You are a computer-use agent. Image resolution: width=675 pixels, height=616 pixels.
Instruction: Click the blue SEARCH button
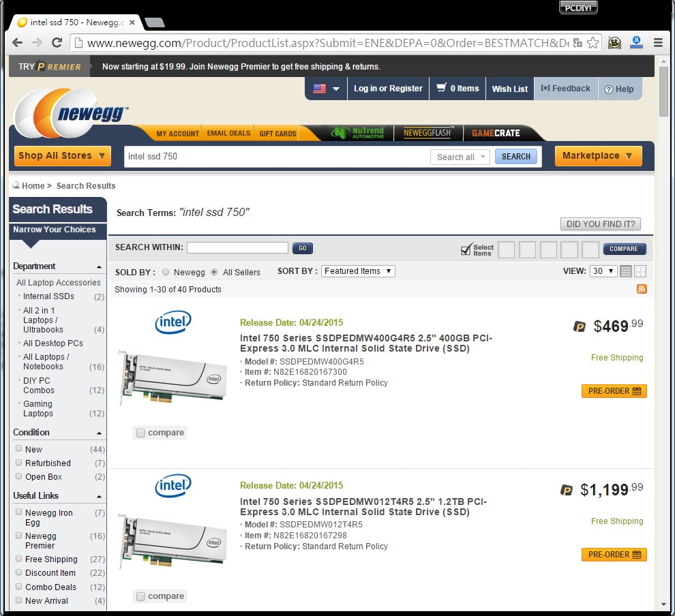[515, 157]
